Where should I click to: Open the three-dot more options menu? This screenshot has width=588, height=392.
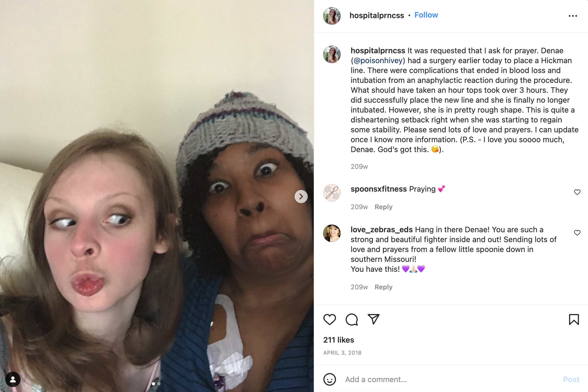[573, 16]
